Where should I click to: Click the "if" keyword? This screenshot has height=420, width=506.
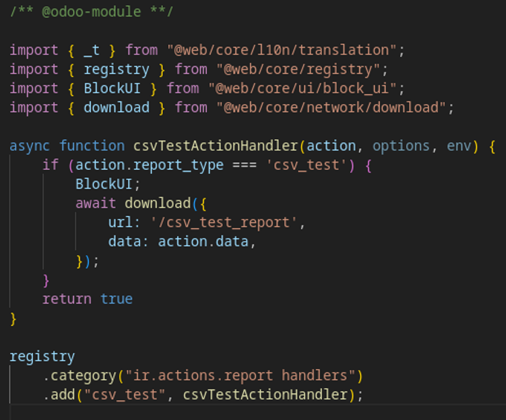click(50, 165)
